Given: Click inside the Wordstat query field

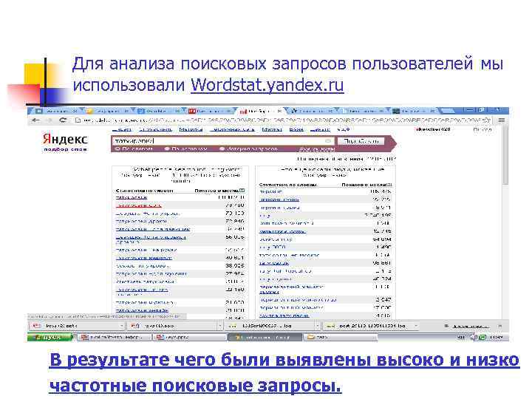Looking at the screenshot, I should point(222,141).
